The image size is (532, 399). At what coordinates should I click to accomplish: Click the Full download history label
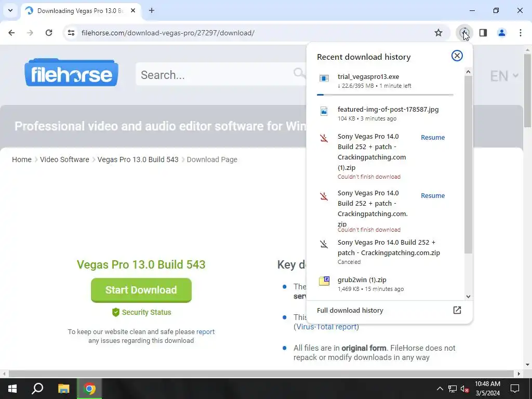[350, 311]
